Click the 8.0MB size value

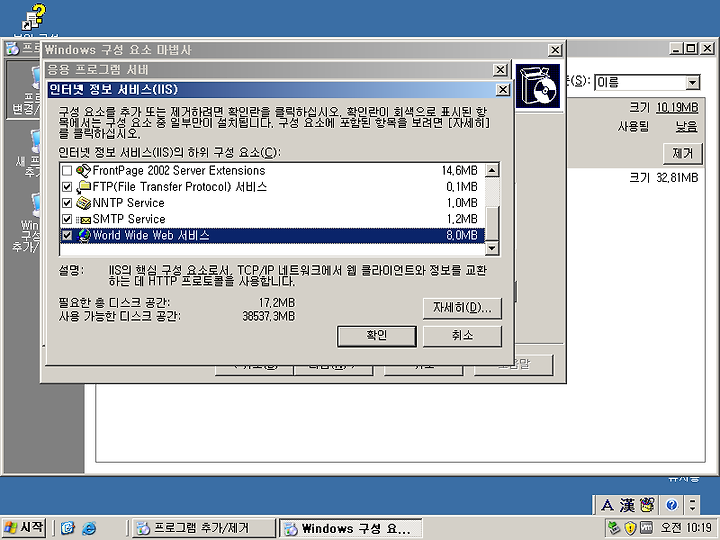point(462,236)
